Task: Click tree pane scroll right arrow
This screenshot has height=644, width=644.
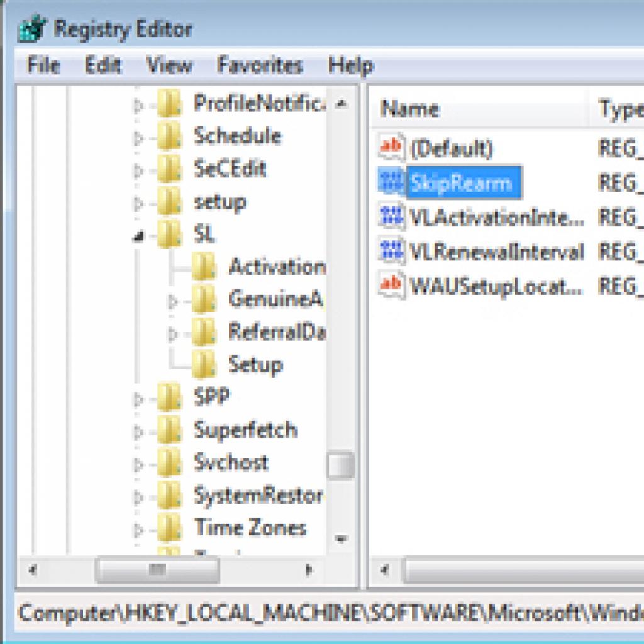Action: (x=309, y=570)
